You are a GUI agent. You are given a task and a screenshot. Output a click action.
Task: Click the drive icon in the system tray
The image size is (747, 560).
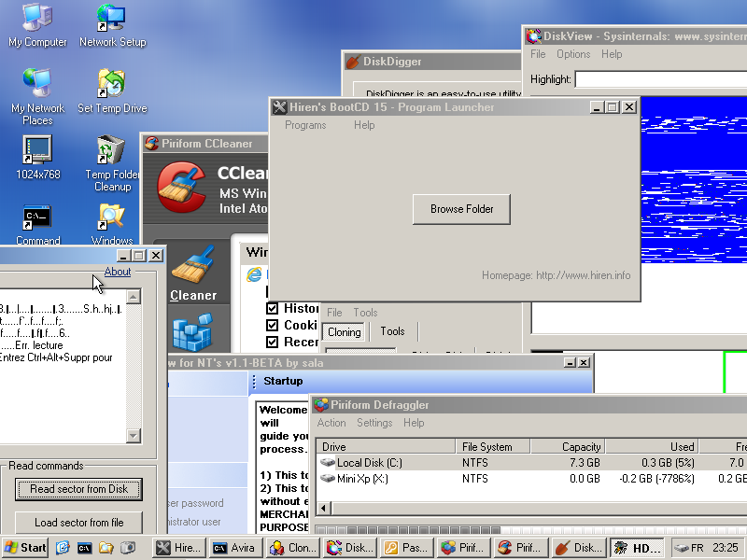point(682,548)
